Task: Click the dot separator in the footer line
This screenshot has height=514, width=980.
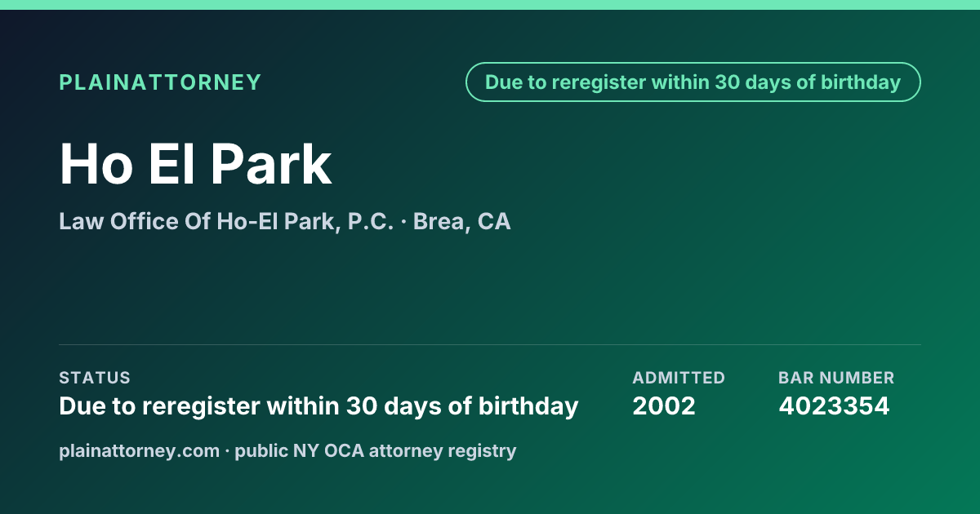Action: pyautogui.click(x=227, y=451)
